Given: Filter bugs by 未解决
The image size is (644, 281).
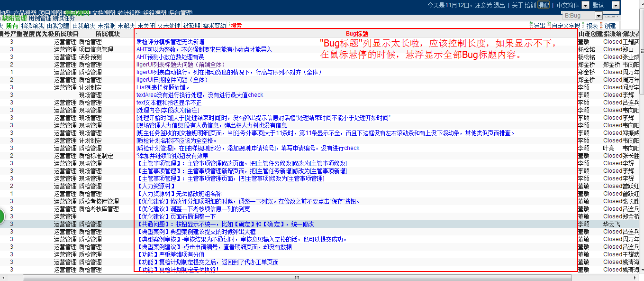Looking at the screenshot, I should [126, 26].
